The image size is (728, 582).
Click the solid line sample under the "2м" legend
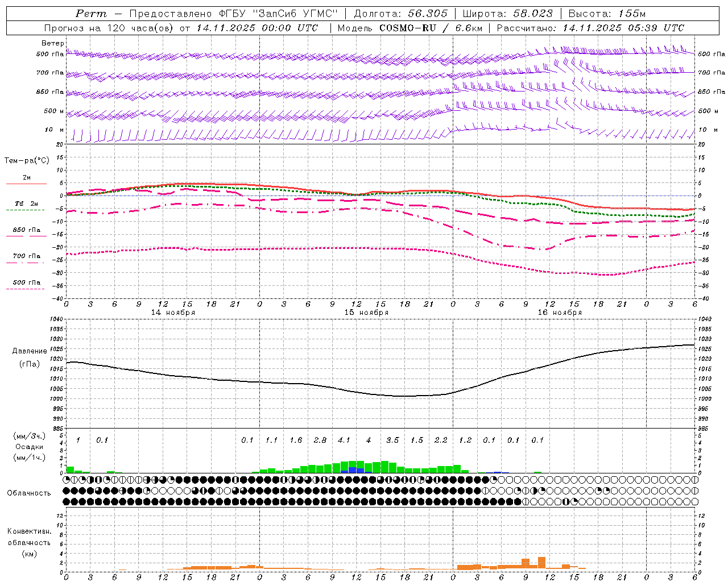coord(26,184)
